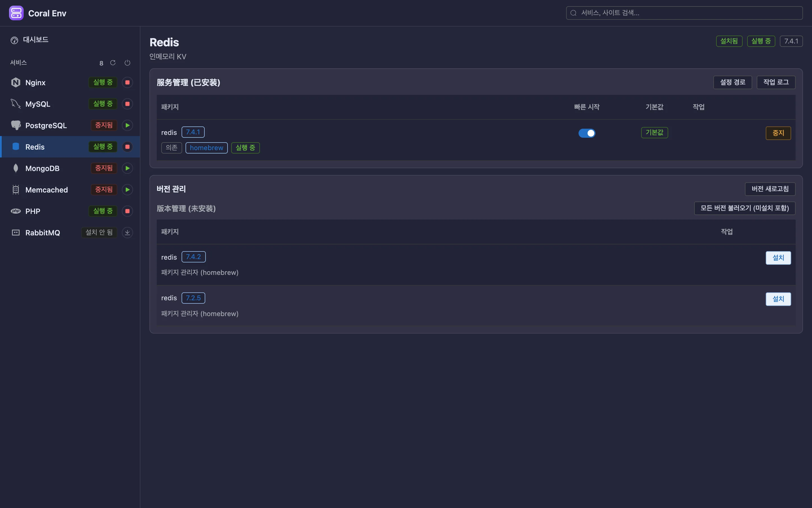Click the PostgreSQL 중지됨 status badge
812x508 pixels.
click(x=104, y=125)
